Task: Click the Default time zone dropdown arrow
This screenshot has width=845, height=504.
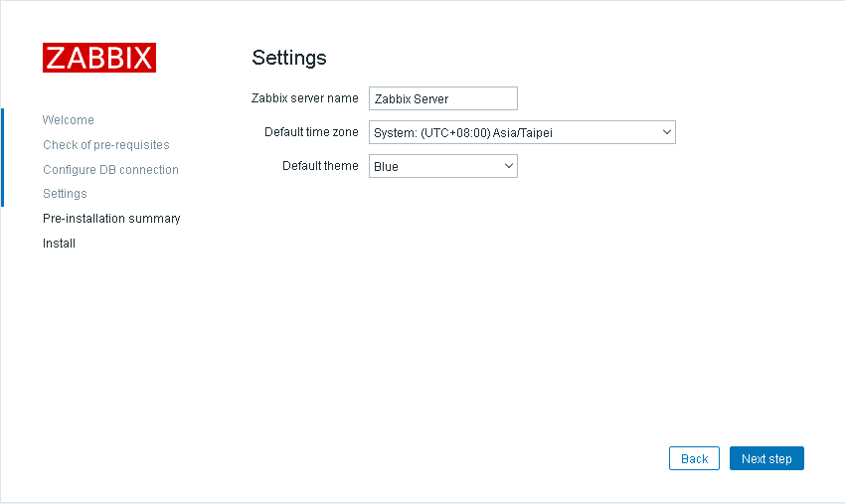Action: [666, 132]
